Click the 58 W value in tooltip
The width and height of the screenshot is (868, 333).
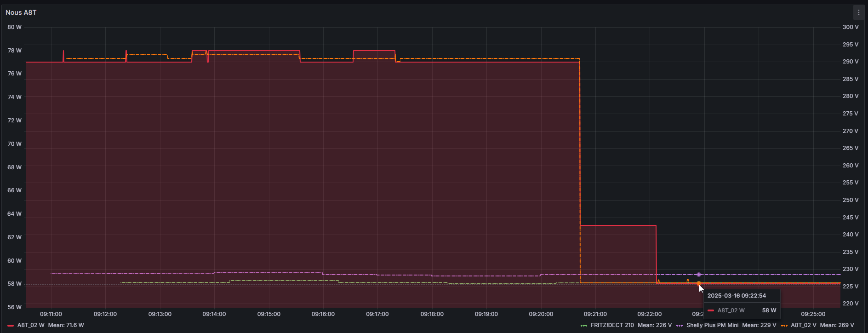[769, 310]
